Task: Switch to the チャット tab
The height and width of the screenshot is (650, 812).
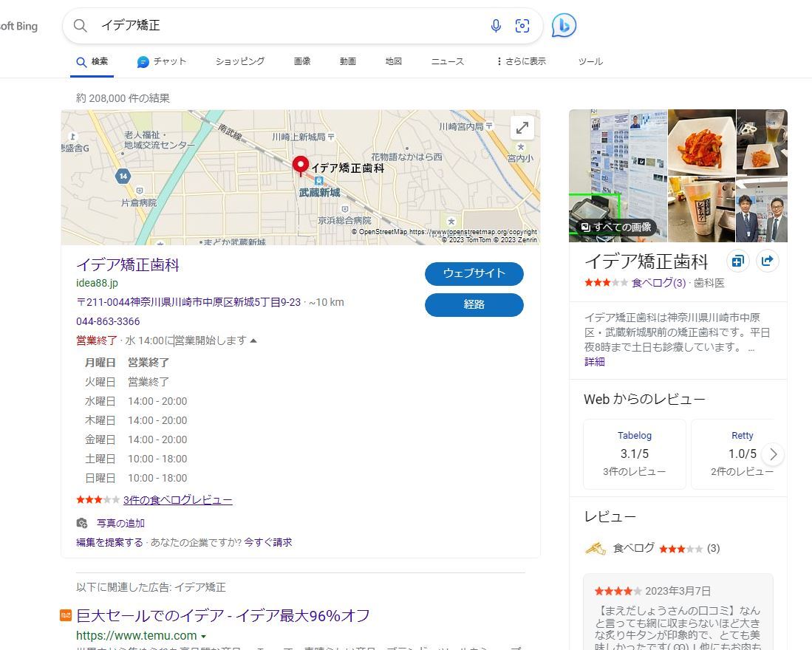Action: click(x=162, y=61)
